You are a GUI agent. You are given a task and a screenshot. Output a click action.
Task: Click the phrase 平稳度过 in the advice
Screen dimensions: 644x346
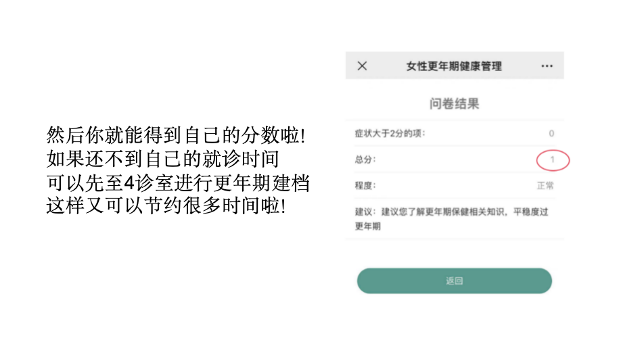(x=530, y=212)
